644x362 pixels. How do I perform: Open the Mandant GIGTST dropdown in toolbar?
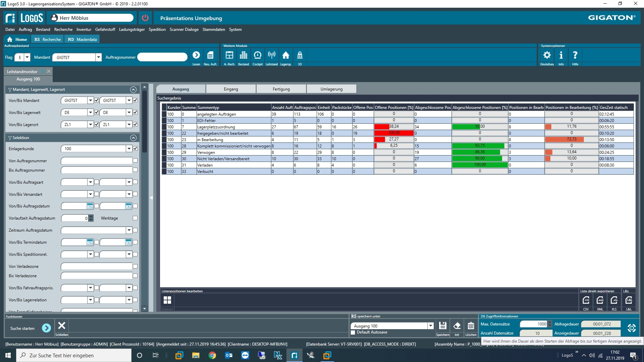pyautogui.click(x=98, y=57)
